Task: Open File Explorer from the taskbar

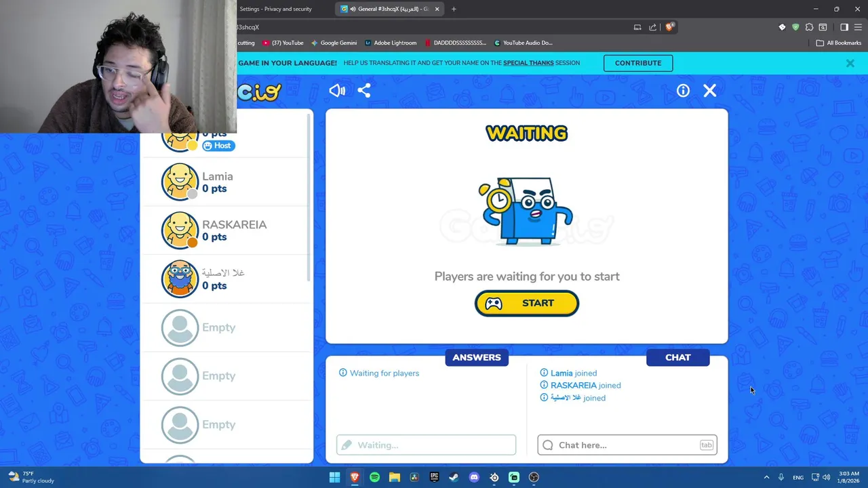Action: 394,477
